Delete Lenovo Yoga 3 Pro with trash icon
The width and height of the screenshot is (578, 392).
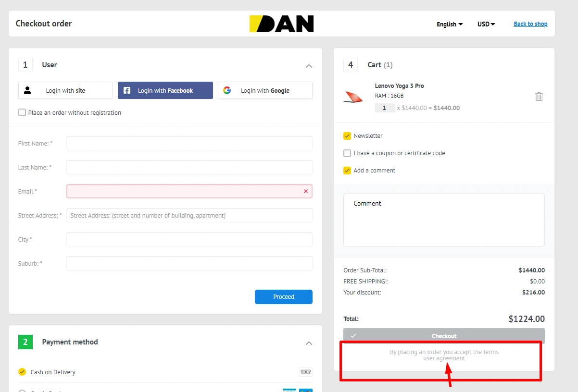pyautogui.click(x=539, y=97)
